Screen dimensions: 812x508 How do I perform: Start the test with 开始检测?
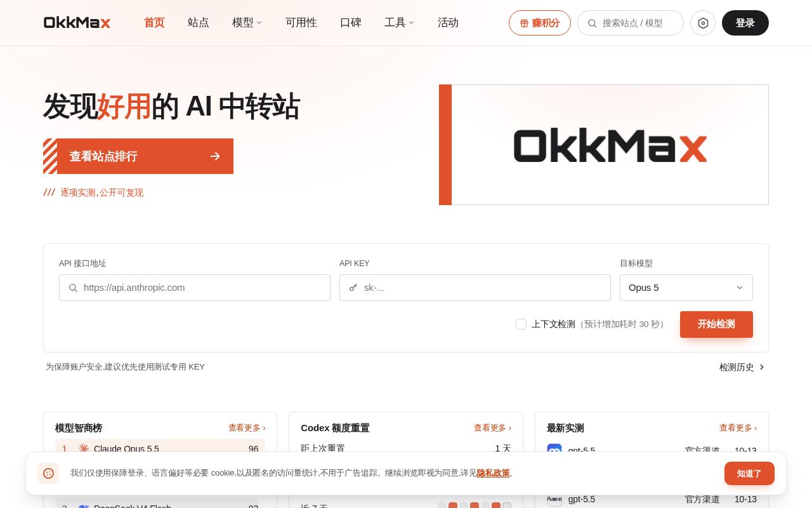pos(716,324)
